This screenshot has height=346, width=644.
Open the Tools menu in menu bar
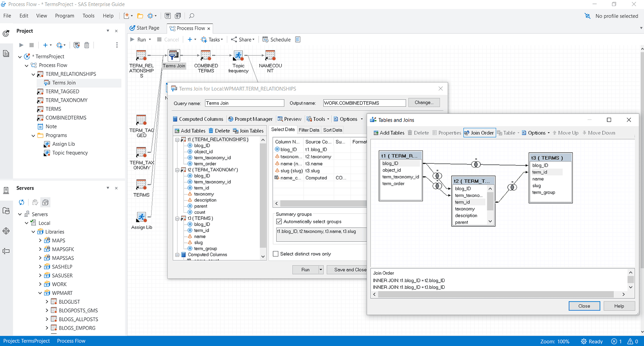pos(88,16)
